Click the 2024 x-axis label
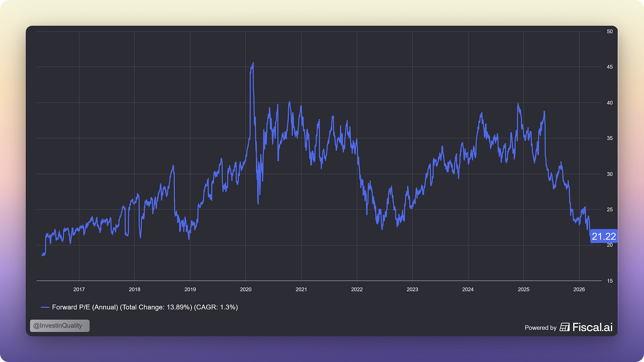The height and width of the screenshot is (362, 644). point(468,290)
